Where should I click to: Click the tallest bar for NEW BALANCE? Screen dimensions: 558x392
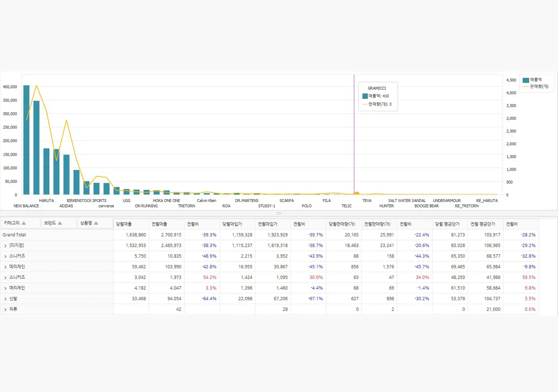(26, 140)
